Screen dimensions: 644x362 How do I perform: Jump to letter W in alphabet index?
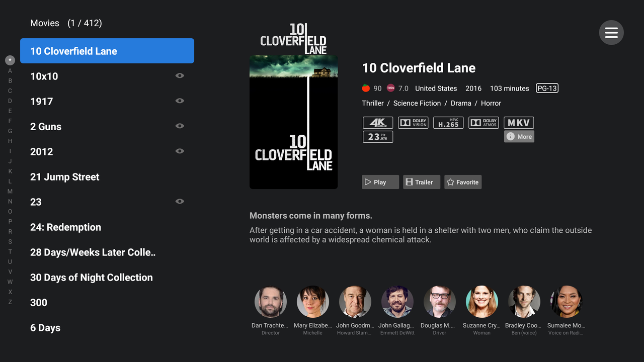(x=10, y=282)
